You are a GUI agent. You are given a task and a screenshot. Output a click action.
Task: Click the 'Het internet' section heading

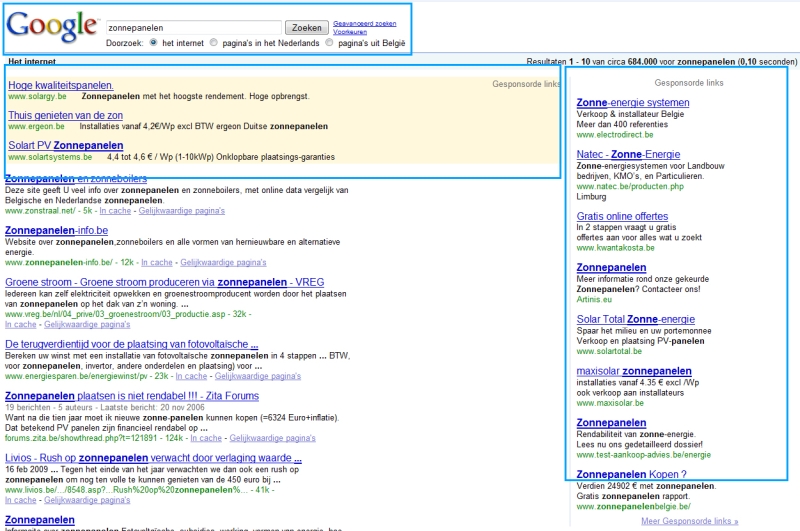point(32,61)
